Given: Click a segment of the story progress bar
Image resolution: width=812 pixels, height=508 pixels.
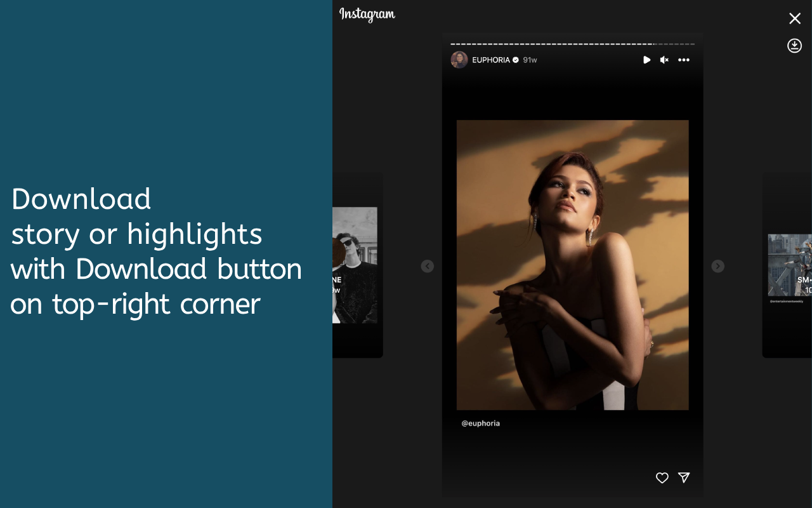Looking at the screenshot, I should 571,44.
